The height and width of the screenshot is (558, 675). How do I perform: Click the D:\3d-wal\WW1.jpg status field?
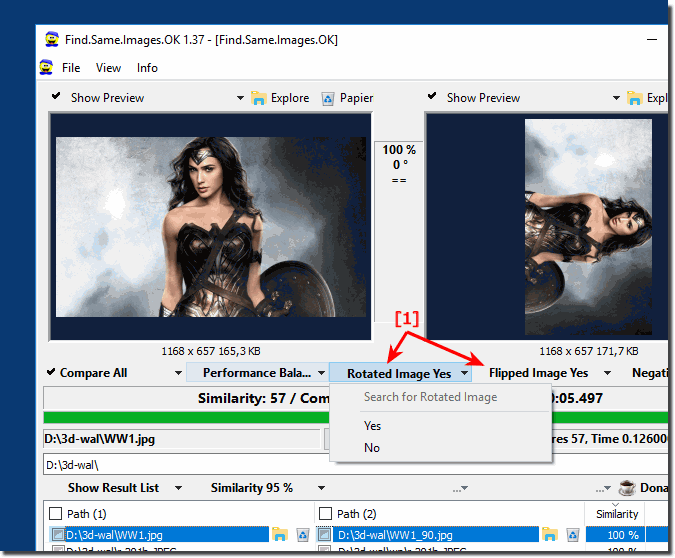(x=182, y=439)
